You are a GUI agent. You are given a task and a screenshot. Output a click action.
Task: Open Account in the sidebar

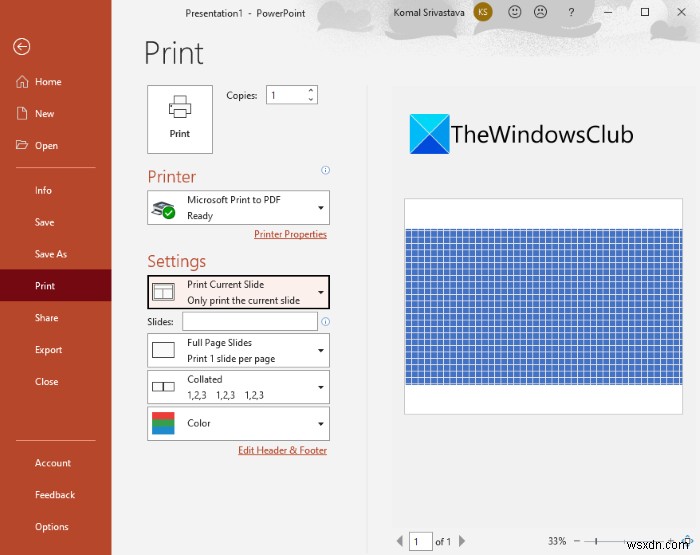point(55,463)
